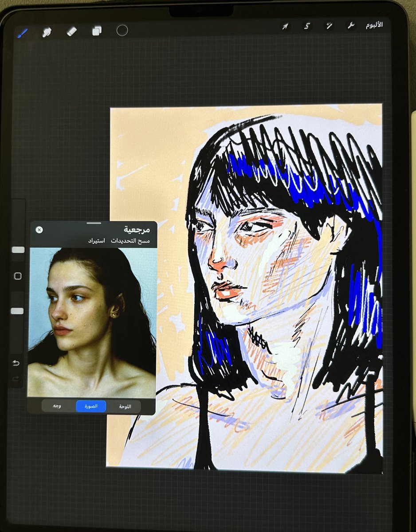This screenshot has height=532, width=416.
Task: Click the brush opacity slider handle
Action: tap(17, 311)
